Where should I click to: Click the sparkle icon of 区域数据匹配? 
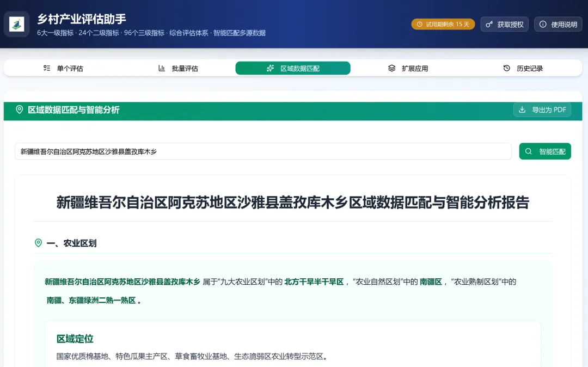pyautogui.click(x=270, y=68)
